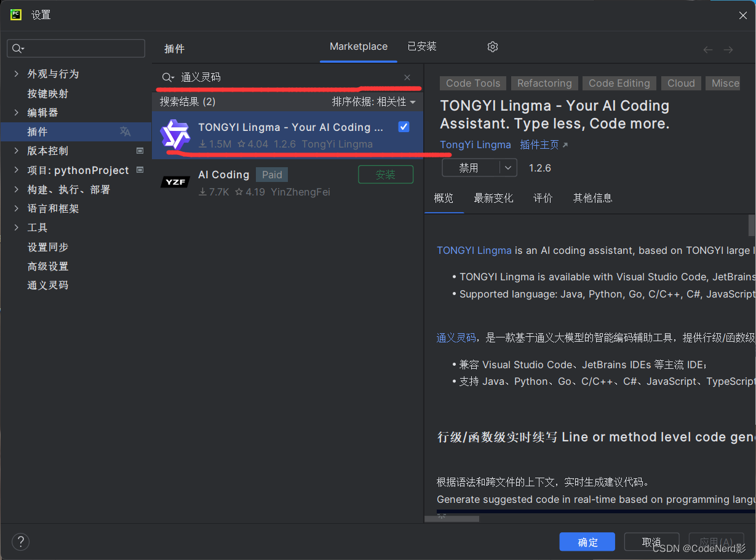Expand the 版本控制 tree node
The width and height of the screenshot is (756, 560).
click(x=16, y=151)
